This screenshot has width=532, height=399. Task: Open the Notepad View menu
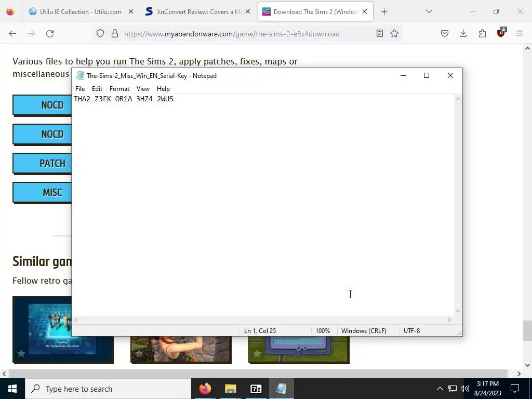pos(143,88)
